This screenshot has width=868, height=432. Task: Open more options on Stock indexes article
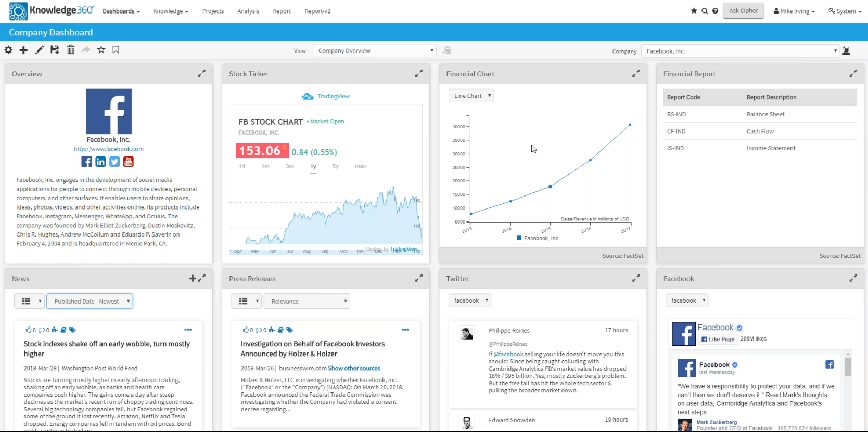click(188, 330)
